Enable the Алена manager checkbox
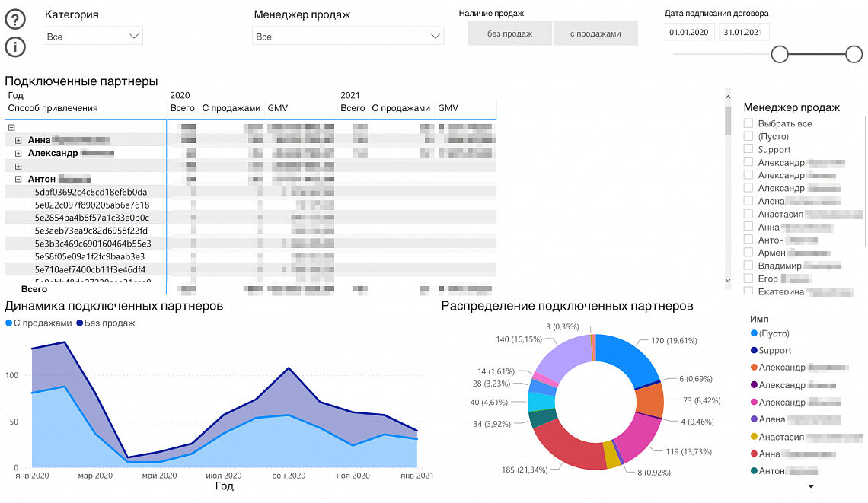This screenshot has width=868, height=503. 748,201
